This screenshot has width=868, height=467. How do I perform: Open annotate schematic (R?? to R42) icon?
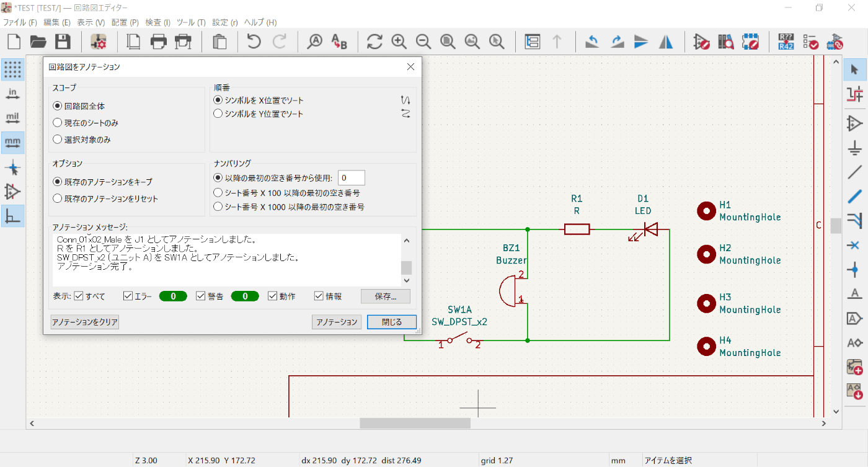(x=786, y=42)
